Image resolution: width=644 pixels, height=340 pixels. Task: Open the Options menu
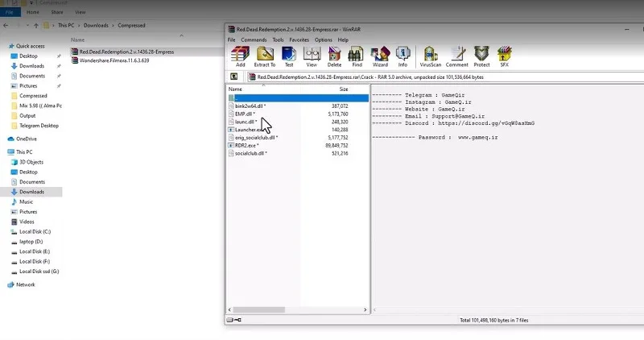[x=324, y=39]
